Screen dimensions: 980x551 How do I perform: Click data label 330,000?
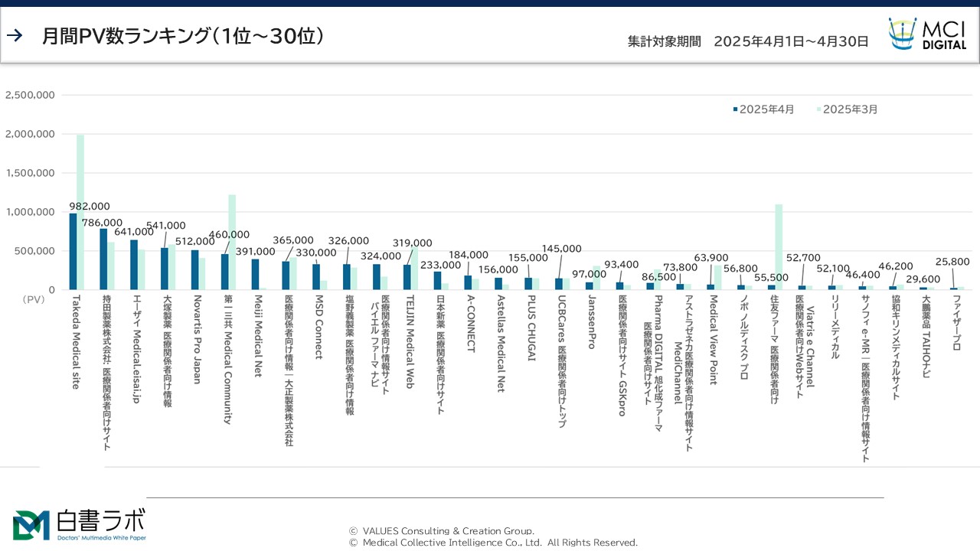316,252
